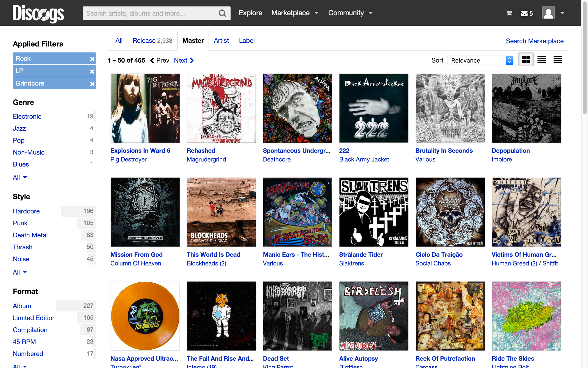
Task: Open the Community dropdown menu
Action: tap(350, 13)
